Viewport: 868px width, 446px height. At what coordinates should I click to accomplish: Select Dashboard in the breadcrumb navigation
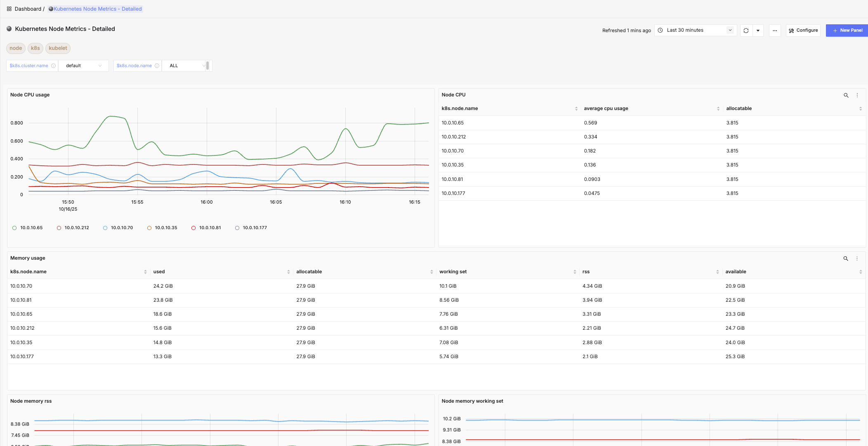click(28, 9)
